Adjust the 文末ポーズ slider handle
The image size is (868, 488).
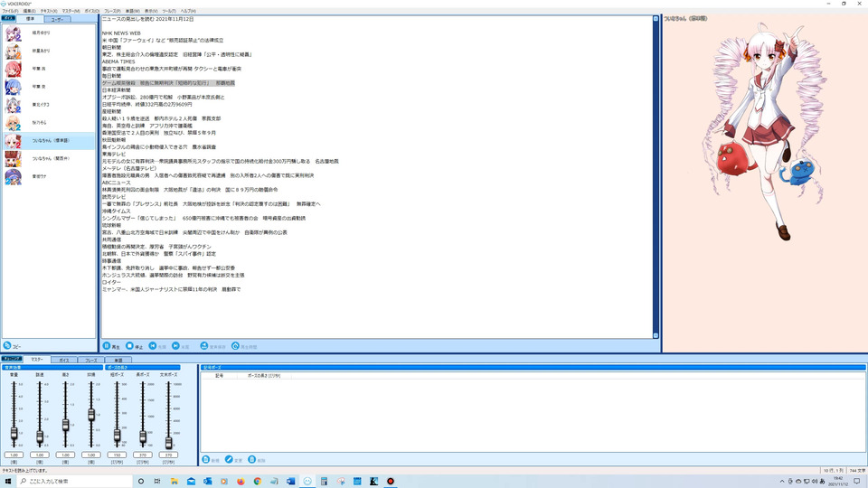tap(169, 442)
